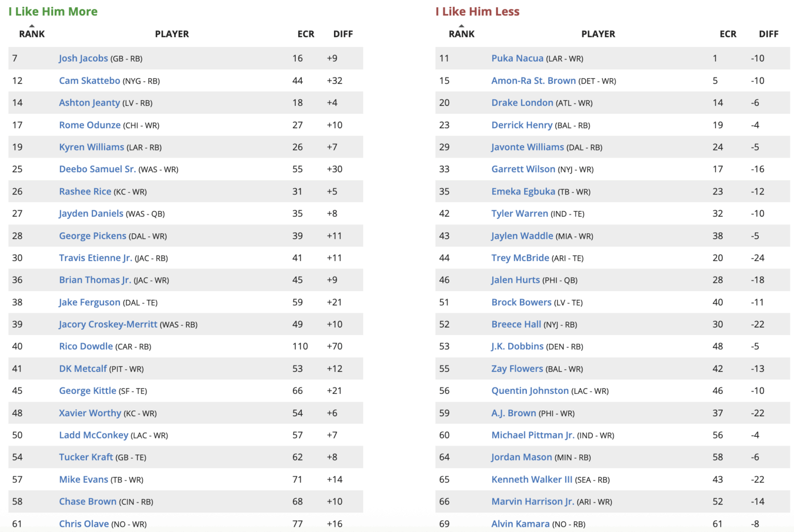Sort left table by the ECR column header
The width and height of the screenshot is (794, 532).
(306, 34)
